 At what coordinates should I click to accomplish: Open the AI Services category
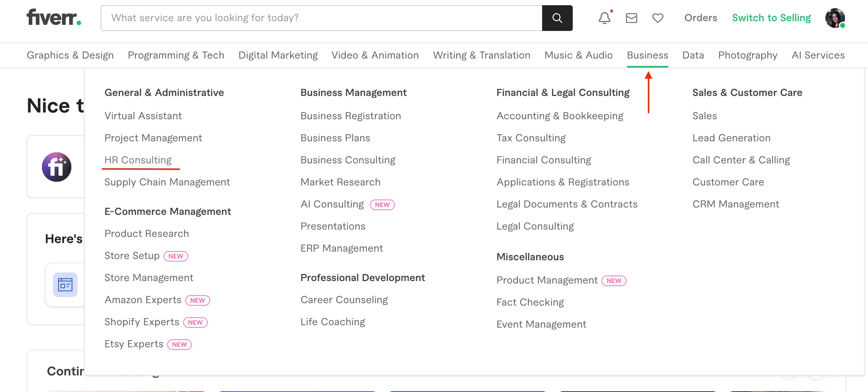(818, 55)
